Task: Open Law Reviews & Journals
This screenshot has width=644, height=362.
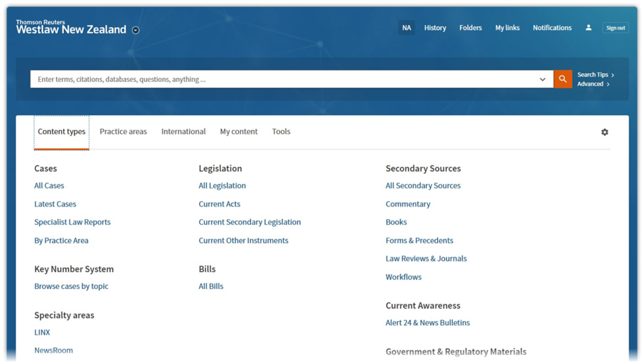Action: [x=426, y=258]
